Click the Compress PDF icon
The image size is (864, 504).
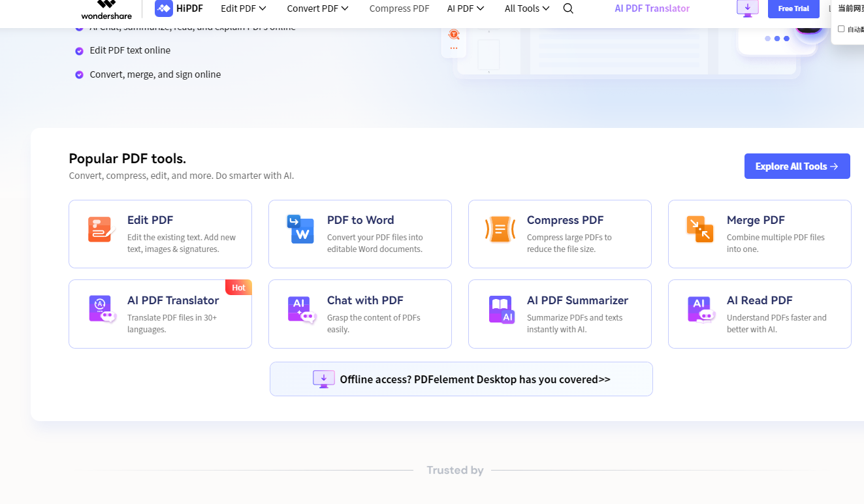coord(500,229)
